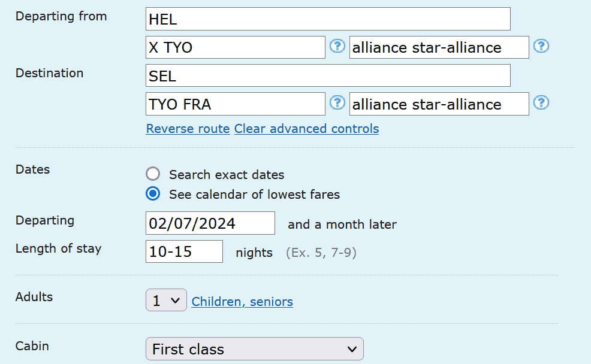Viewport: 591px width, 364px height.
Task: Click the Destination field containing SEL
Action: [327, 75]
